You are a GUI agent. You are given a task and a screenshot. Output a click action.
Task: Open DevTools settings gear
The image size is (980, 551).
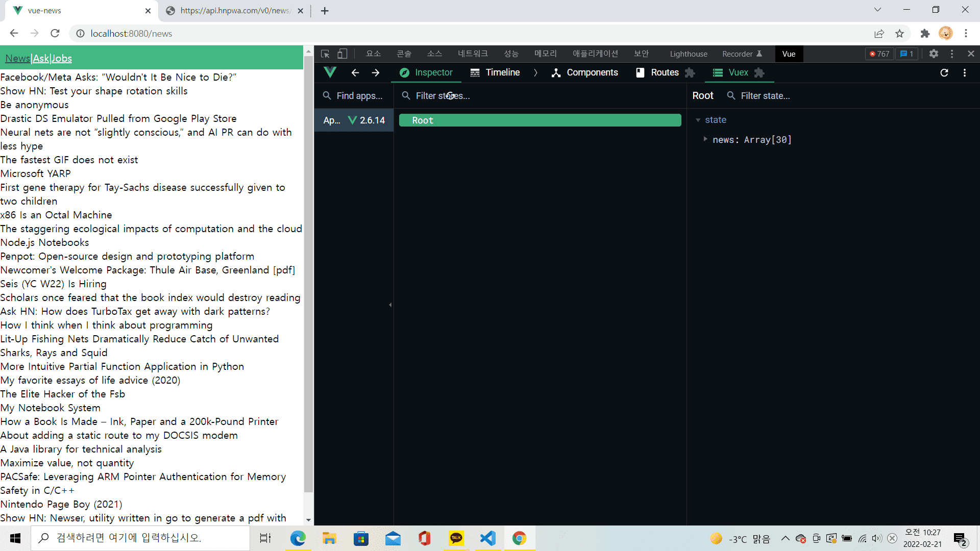tap(934, 54)
